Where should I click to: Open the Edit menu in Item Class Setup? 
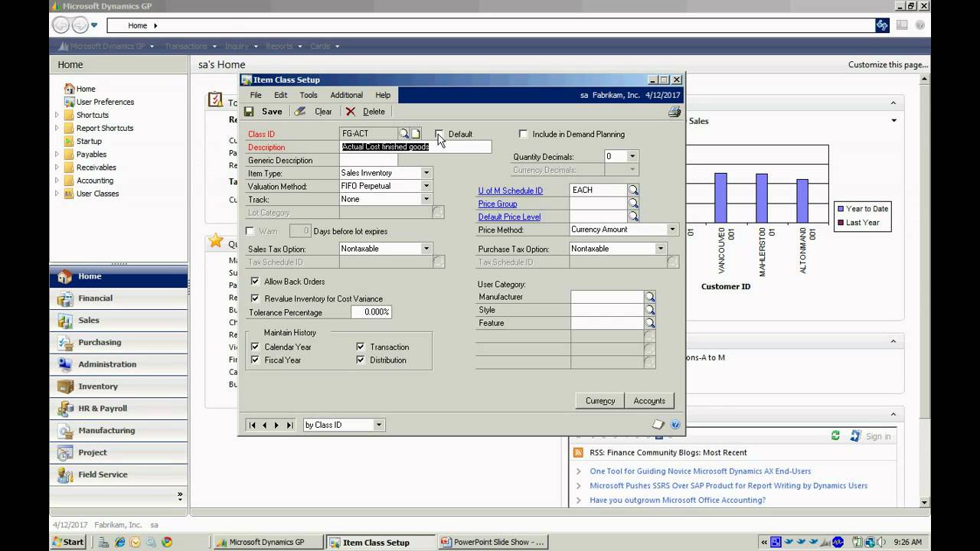[281, 95]
